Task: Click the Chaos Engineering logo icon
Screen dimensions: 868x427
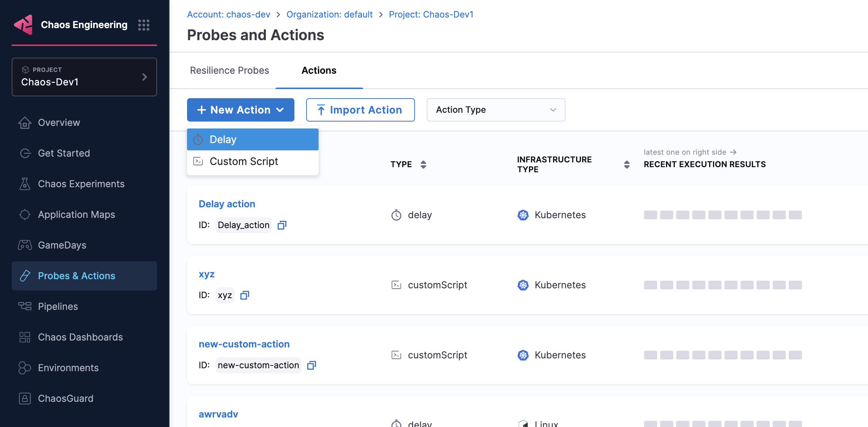Action: (24, 25)
